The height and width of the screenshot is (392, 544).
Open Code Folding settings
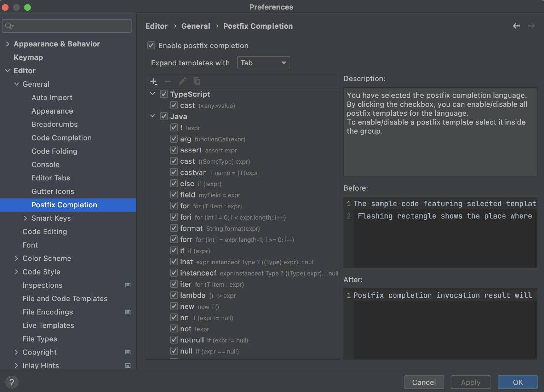tap(54, 151)
